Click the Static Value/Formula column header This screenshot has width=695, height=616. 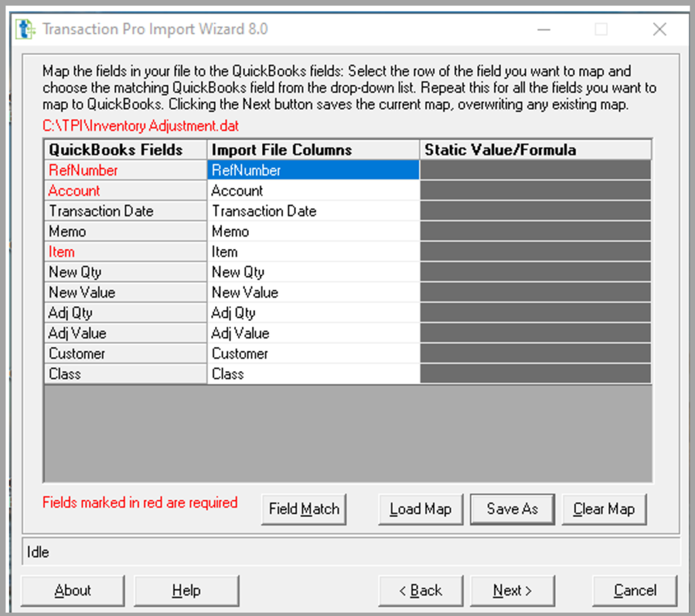pyautogui.click(x=536, y=150)
